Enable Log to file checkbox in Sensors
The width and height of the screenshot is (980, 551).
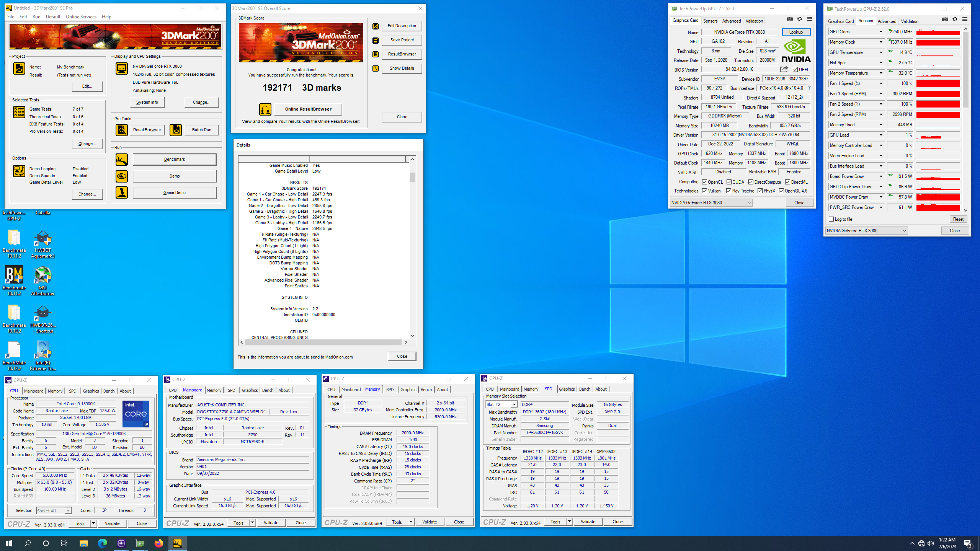(x=831, y=219)
